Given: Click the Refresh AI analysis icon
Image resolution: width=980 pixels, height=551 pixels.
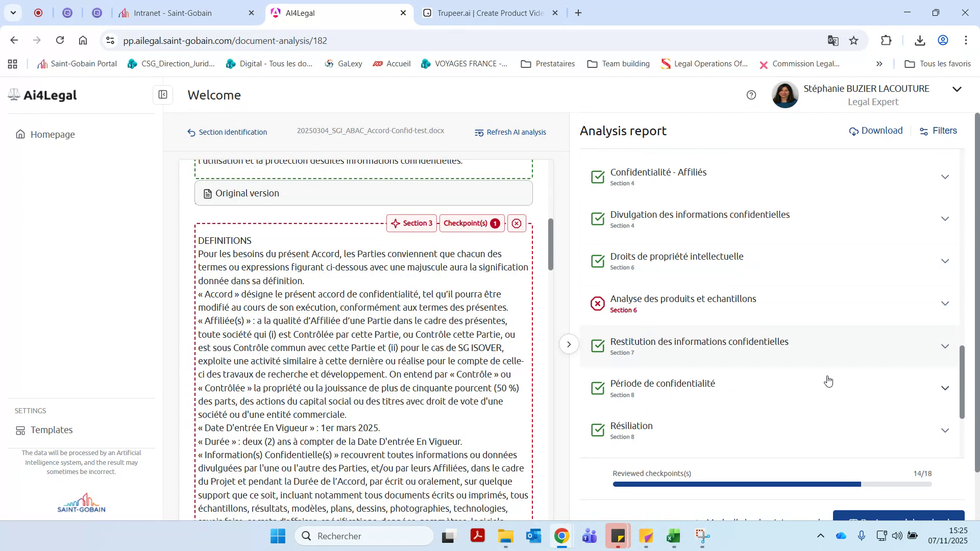Looking at the screenshot, I should click(480, 133).
